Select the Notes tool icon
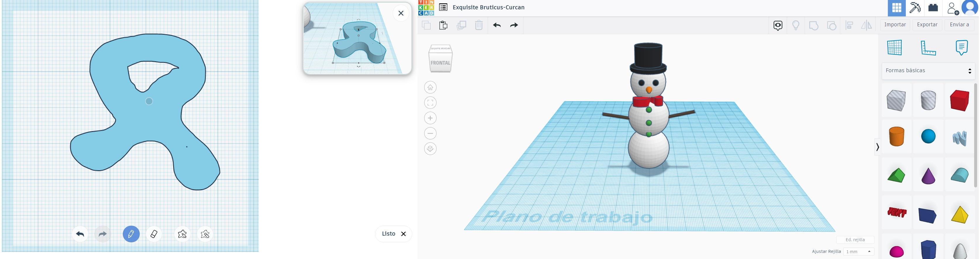This screenshot has height=259, width=980. pos(961,48)
